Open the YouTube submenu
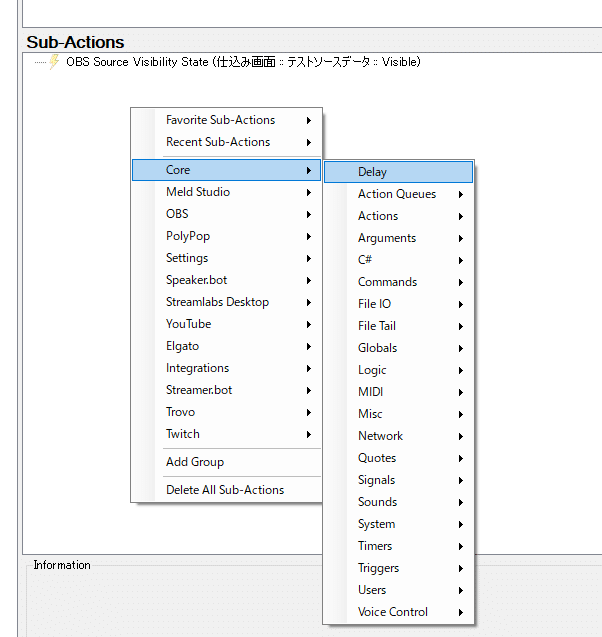Viewport: 602px width, 637px height. pos(226,324)
